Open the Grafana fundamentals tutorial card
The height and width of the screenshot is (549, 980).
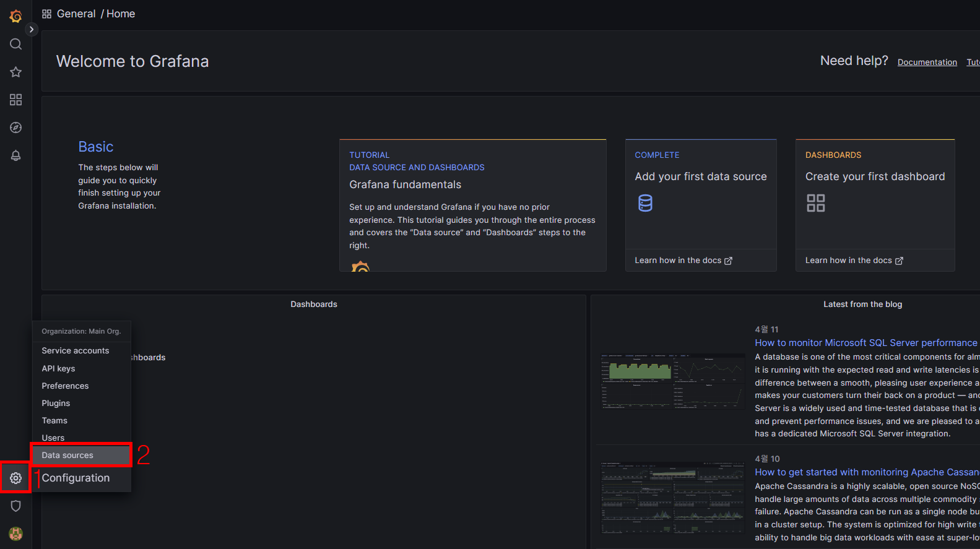point(473,205)
